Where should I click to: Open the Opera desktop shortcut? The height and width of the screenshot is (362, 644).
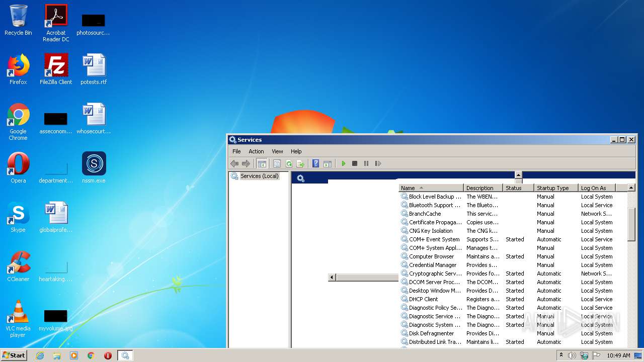point(18,168)
